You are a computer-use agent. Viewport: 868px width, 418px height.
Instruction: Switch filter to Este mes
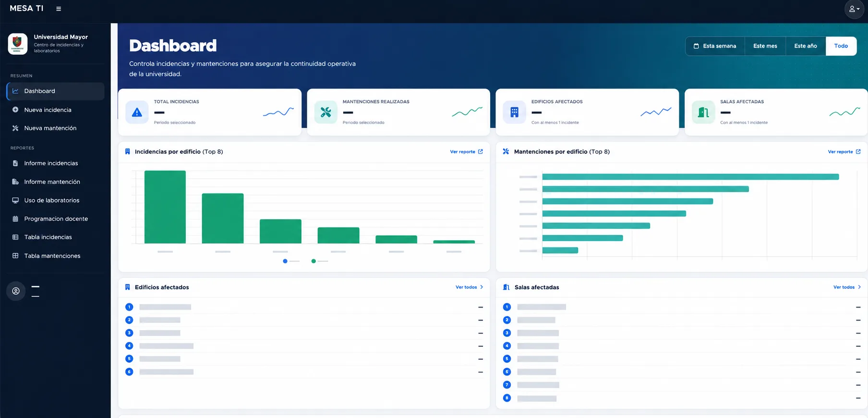(x=765, y=46)
